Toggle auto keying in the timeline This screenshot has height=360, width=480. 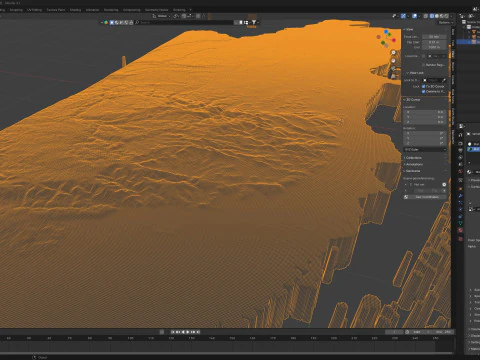click(x=162, y=332)
